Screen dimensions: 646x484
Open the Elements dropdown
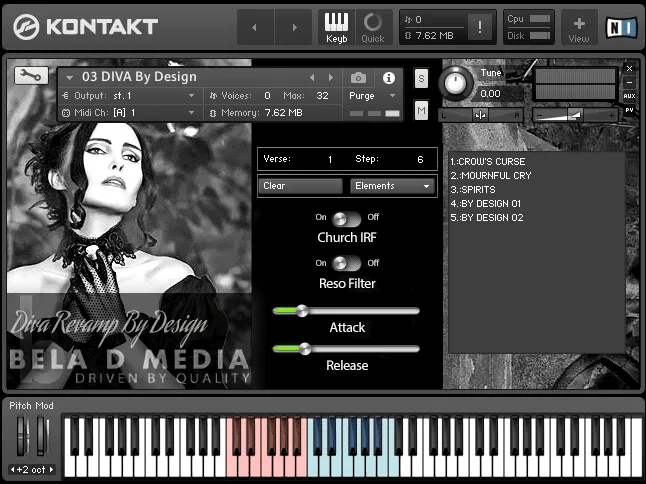coord(393,186)
